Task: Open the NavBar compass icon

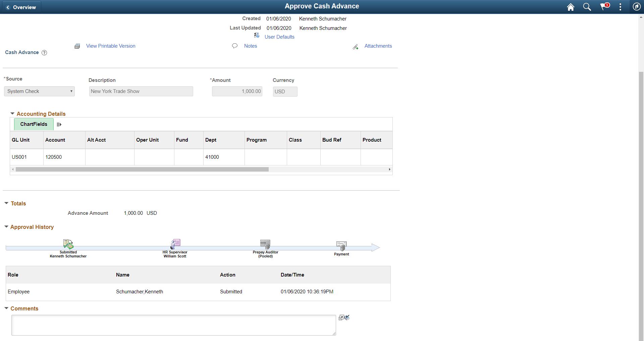Action: coord(637,7)
